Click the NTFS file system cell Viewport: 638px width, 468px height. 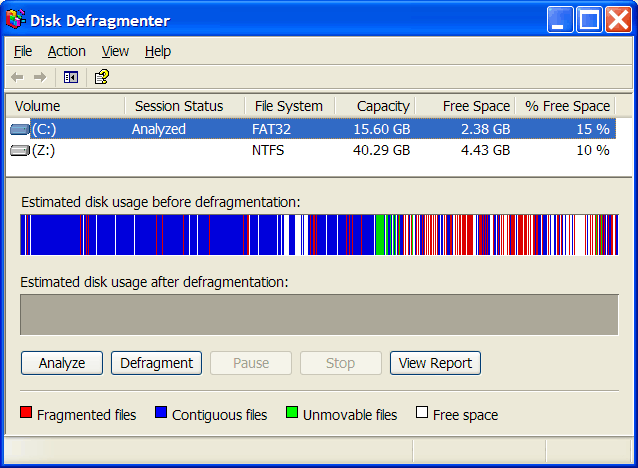click(268, 151)
